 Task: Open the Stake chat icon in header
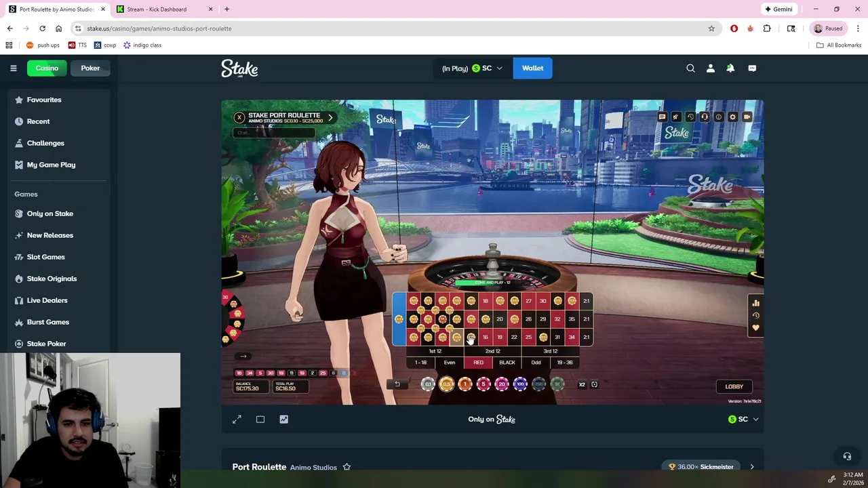[x=752, y=68]
